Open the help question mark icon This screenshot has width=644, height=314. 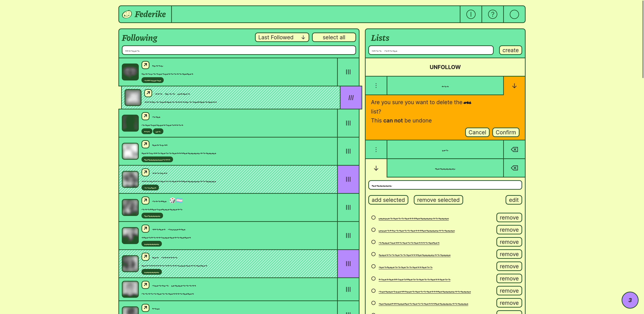click(x=492, y=14)
